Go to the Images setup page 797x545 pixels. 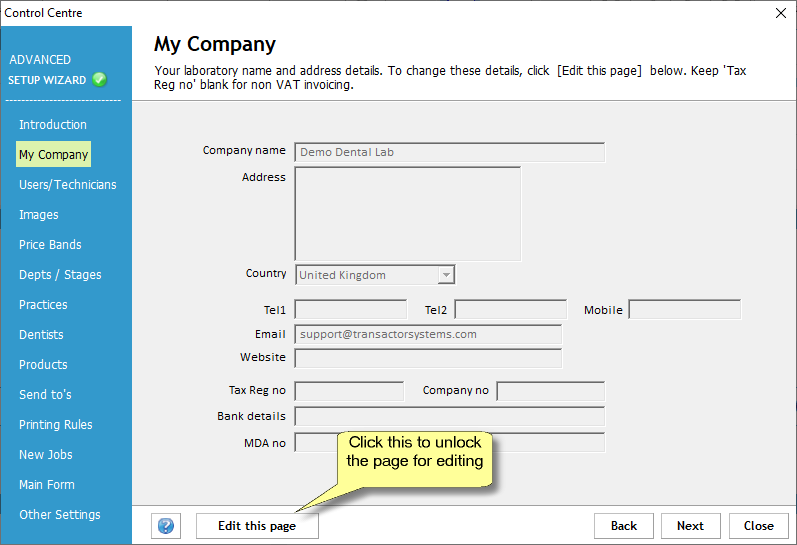click(39, 215)
